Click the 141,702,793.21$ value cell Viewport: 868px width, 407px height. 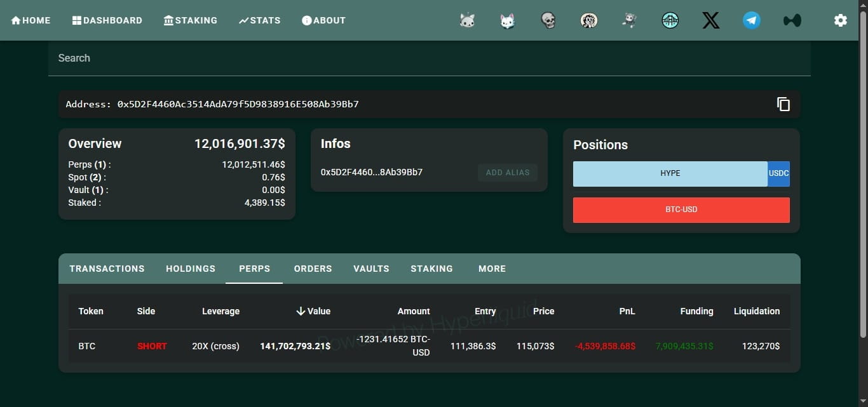(x=295, y=347)
